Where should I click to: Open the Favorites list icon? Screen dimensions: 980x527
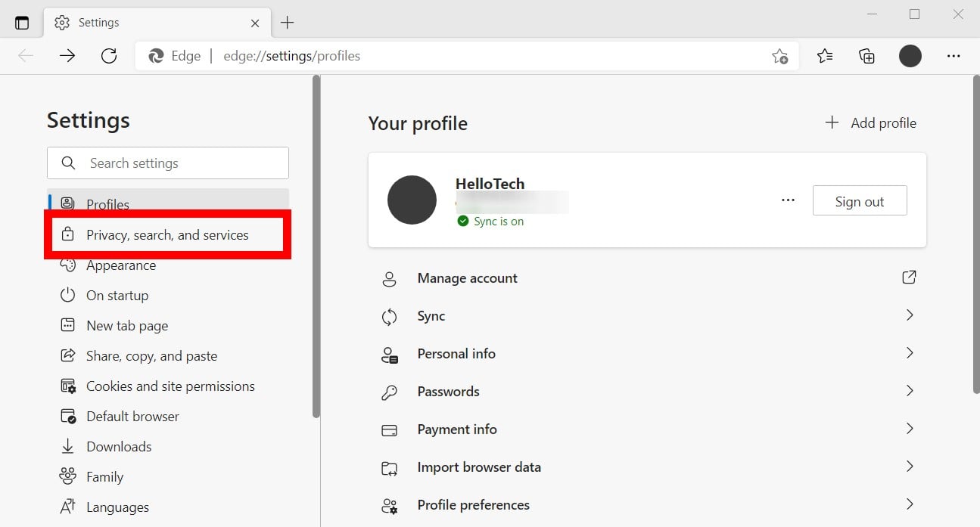[825, 56]
